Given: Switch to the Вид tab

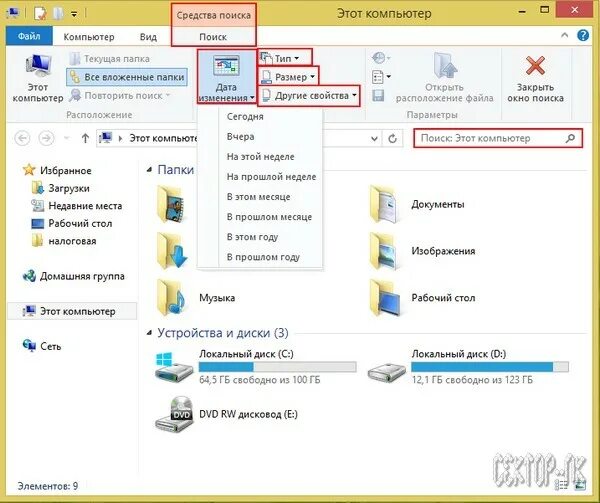Looking at the screenshot, I should [x=148, y=37].
